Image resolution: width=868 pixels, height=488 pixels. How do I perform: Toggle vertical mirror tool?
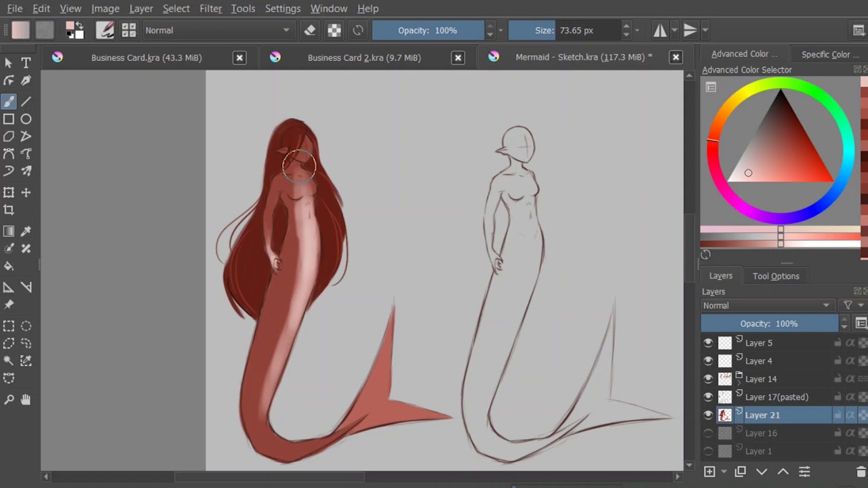(690, 30)
